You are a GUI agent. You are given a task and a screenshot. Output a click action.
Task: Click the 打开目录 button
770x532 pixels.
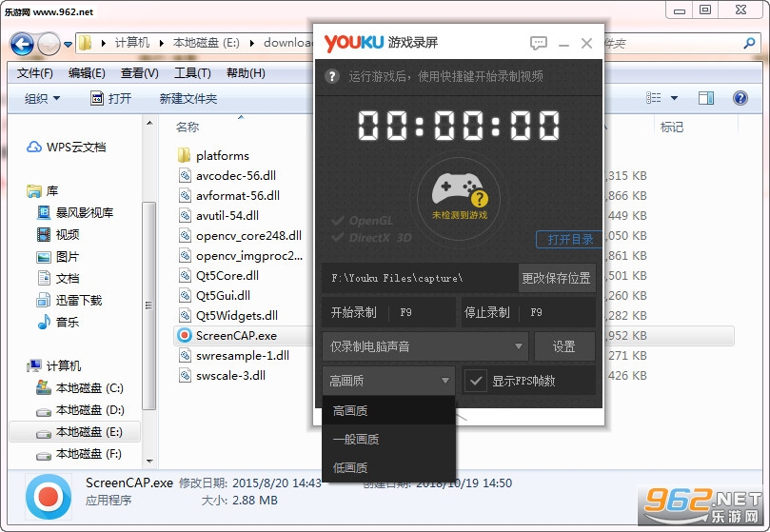[x=569, y=239]
